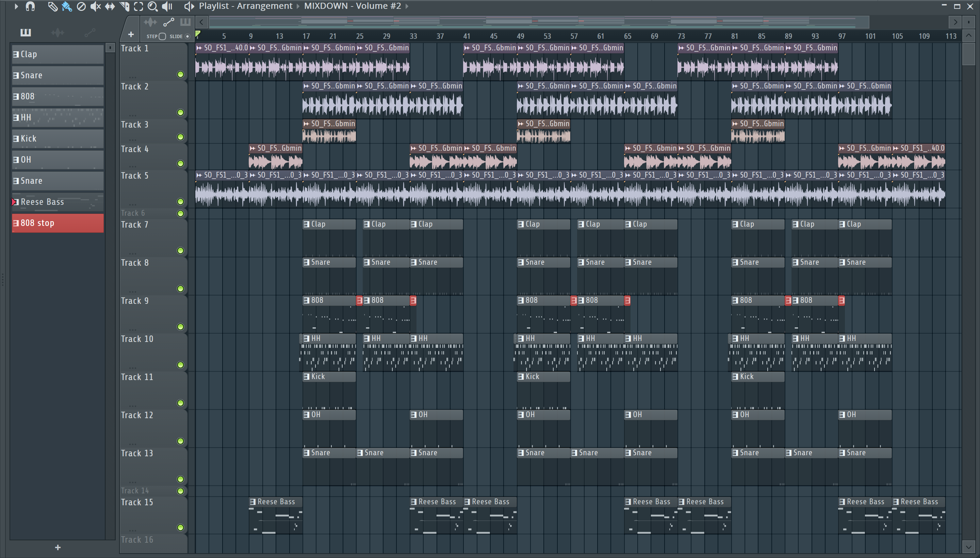Click scroll down arrow of track list
980x558 pixels.
(968, 546)
